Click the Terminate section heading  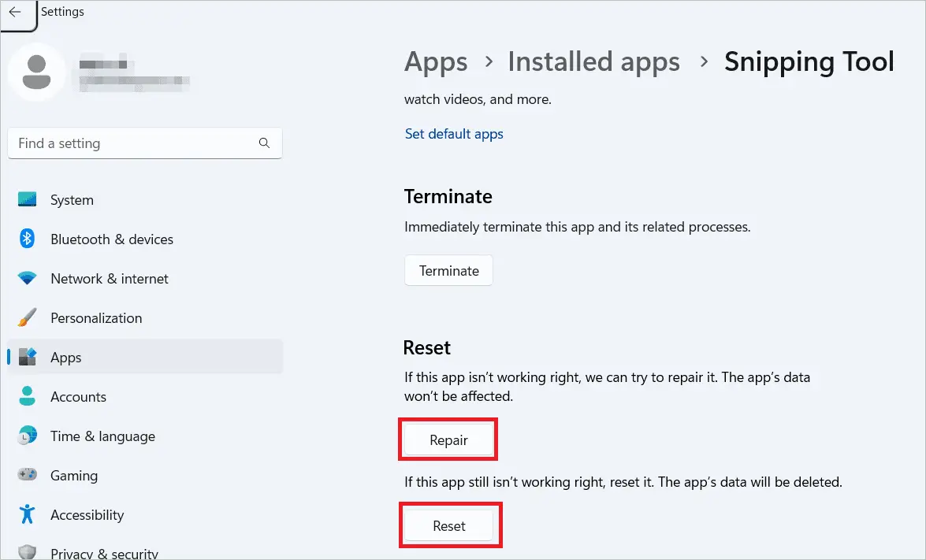click(448, 196)
